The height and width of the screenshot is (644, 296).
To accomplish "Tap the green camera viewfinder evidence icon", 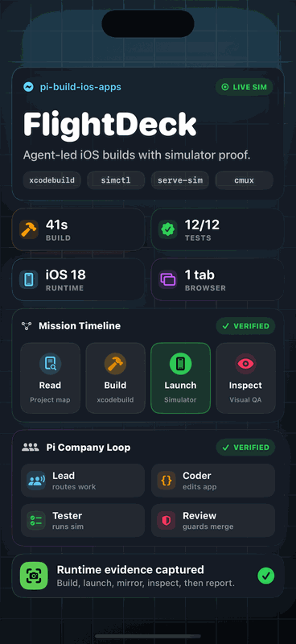I will (34, 576).
